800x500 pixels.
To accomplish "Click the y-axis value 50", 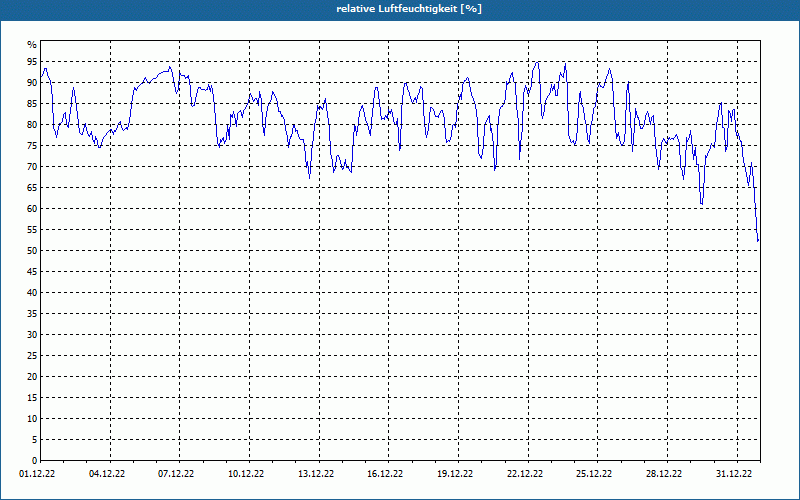I will [x=32, y=251].
